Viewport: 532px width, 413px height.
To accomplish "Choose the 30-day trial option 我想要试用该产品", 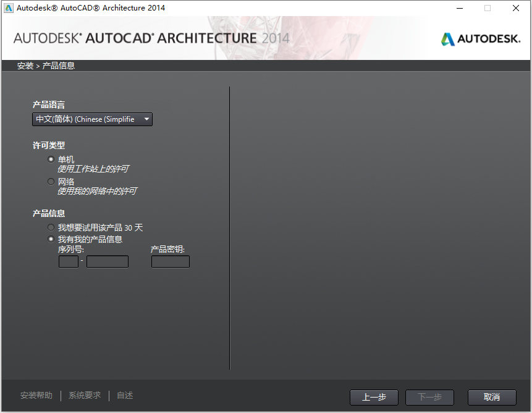I will pyautogui.click(x=51, y=228).
